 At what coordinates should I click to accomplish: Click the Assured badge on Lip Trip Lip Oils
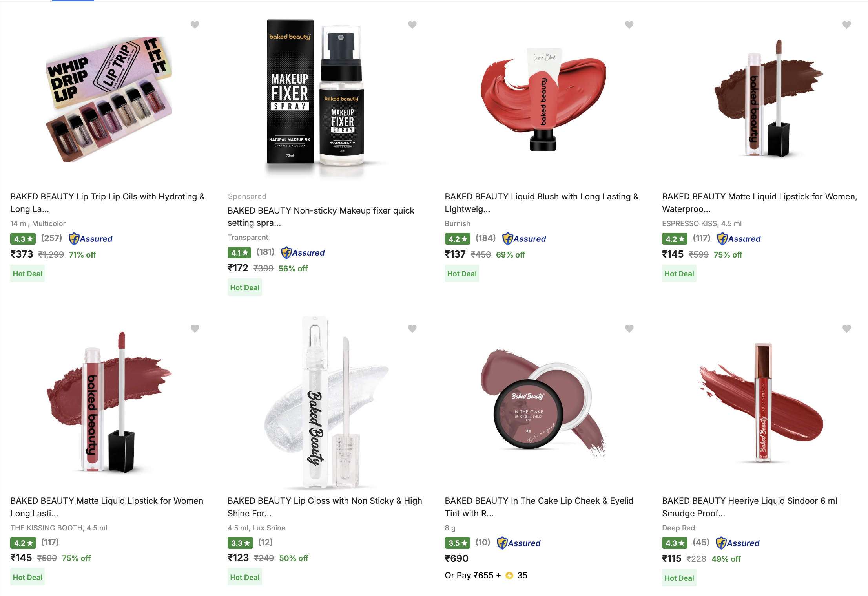91,239
